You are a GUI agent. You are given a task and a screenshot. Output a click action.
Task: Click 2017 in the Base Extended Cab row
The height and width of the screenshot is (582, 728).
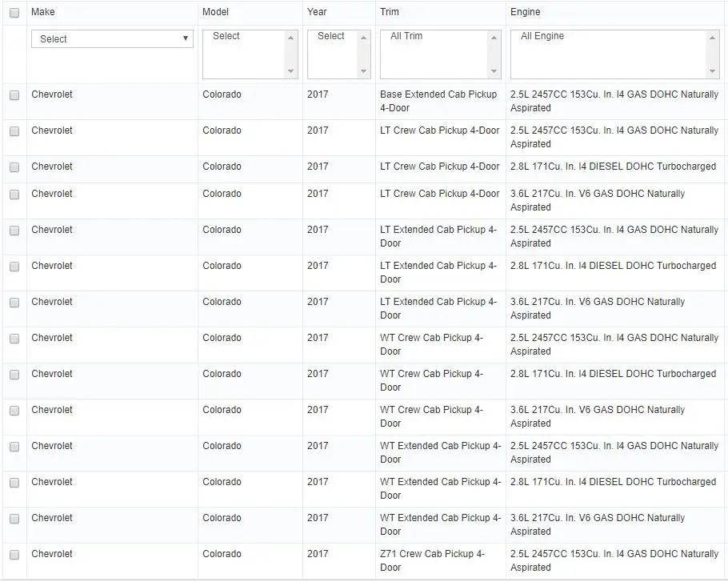tap(318, 94)
